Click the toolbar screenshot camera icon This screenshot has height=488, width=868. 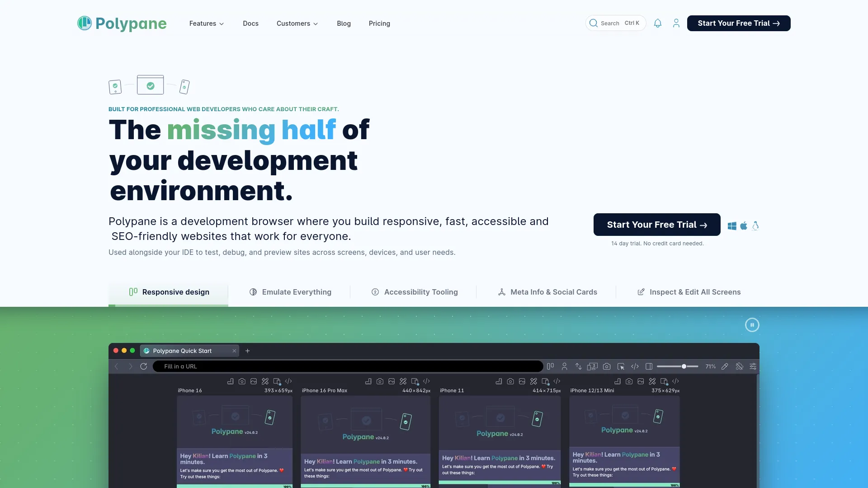pyautogui.click(x=607, y=366)
